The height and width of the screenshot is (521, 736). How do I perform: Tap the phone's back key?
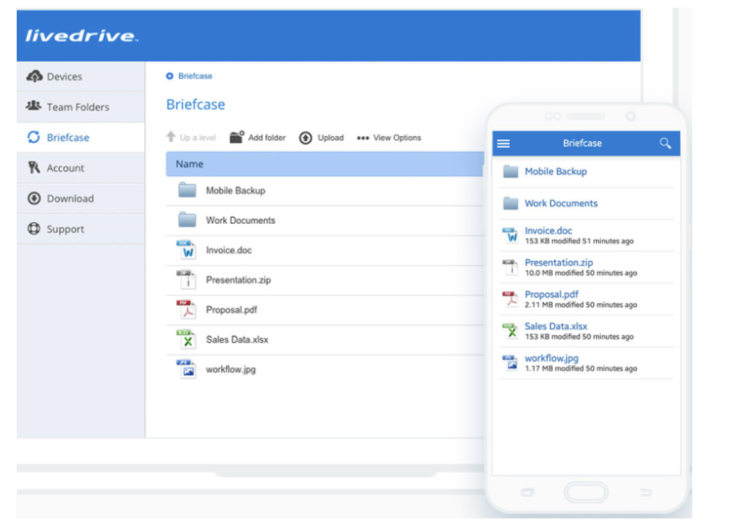[x=646, y=492]
